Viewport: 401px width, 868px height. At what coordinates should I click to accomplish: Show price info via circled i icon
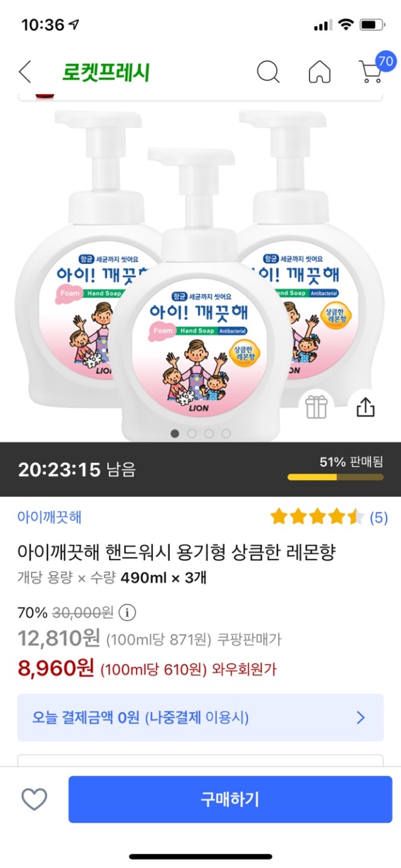[127, 611]
